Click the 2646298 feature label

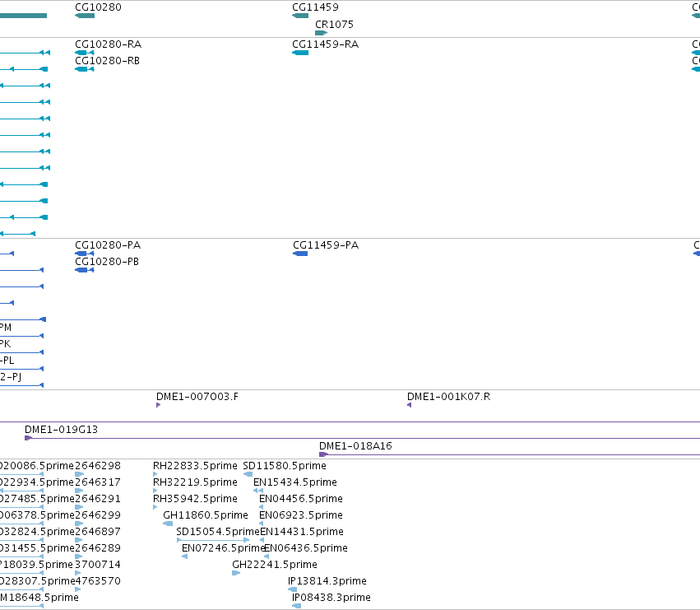98,466
